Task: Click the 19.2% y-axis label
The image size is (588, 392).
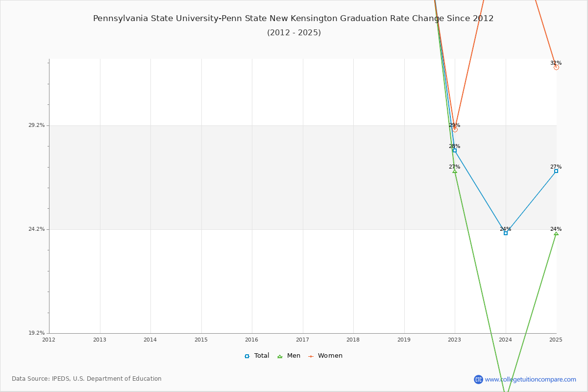Action: click(x=36, y=333)
